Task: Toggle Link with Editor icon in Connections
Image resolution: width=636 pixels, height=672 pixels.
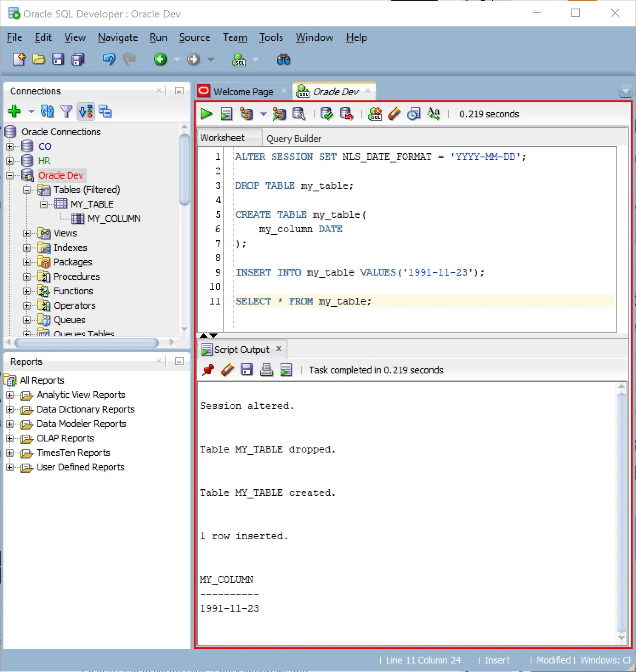Action: click(x=86, y=111)
